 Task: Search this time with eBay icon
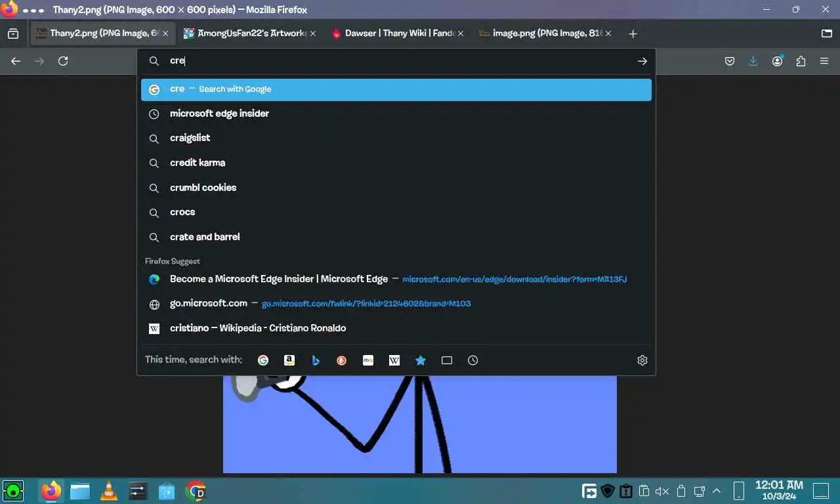point(368,360)
